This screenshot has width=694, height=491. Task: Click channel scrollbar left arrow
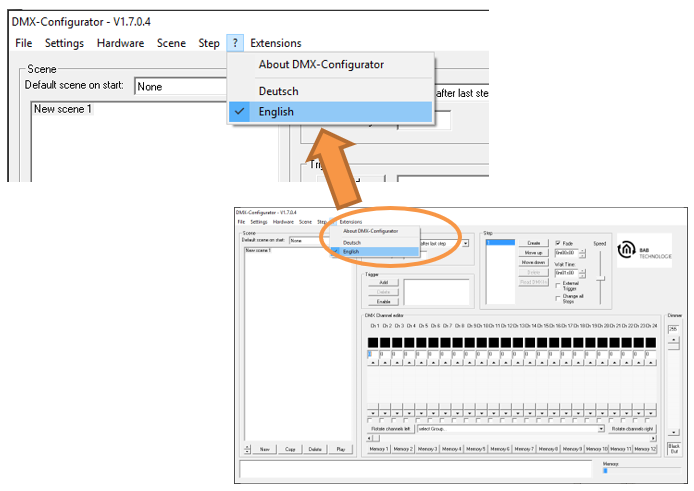point(370,438)
